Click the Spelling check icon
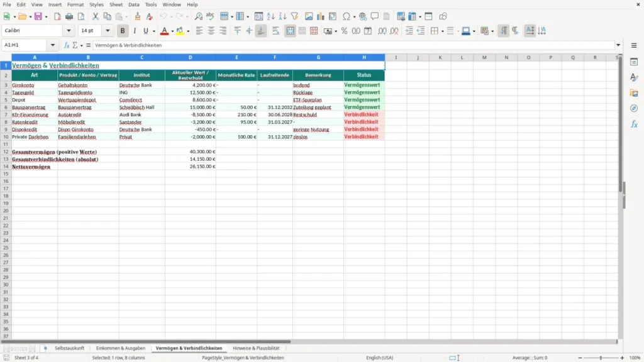 point(210,16)
